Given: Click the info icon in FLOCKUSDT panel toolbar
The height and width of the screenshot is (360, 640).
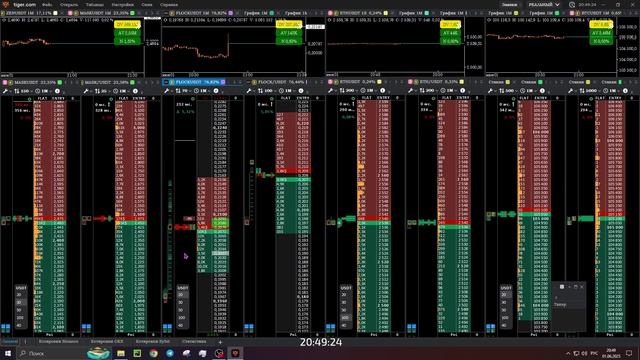Looking at the screenshot, I should click(216, 91).
